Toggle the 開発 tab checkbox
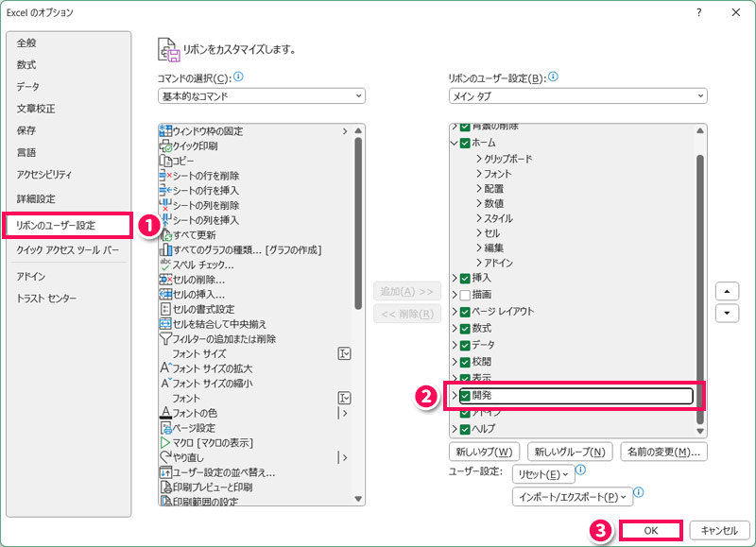This screenshot has height=547, width=756. tap(465, 396)
